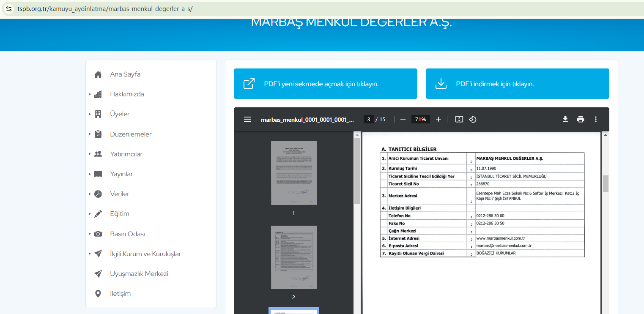
Task: Open PDF viewer more actions menu
Action: [x=596, y=119]
